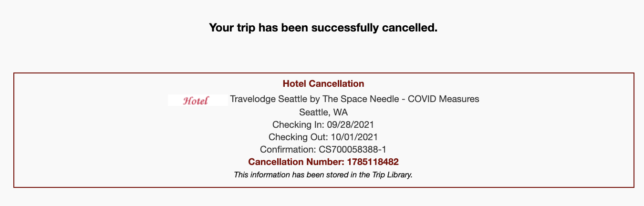Click the red Hotel logo image

(196, 100)
